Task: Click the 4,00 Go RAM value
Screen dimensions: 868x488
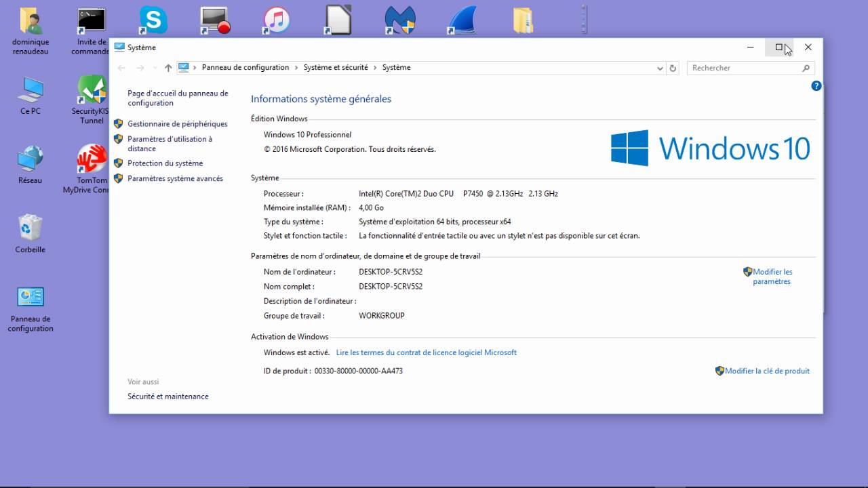Action: click(371, 208)
